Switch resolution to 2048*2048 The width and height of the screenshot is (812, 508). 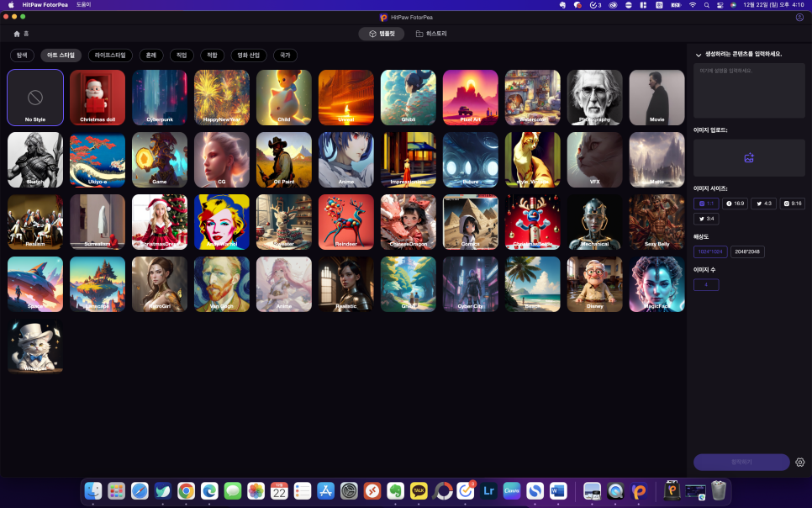coord(747,252)
